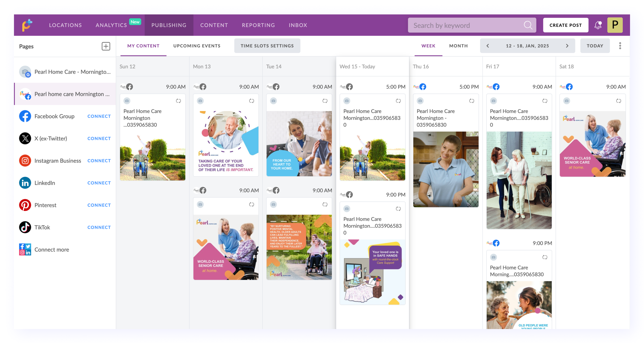Open Reporting in the top navigation
Screen dimensions: 644x343
258,25
